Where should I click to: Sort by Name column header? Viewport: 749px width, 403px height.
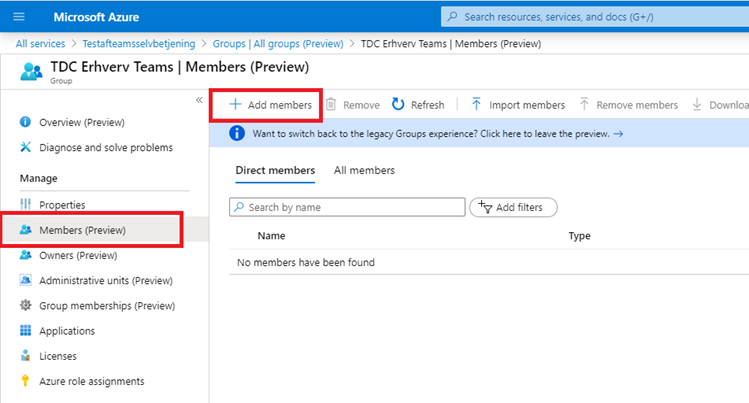click(271, 236)
